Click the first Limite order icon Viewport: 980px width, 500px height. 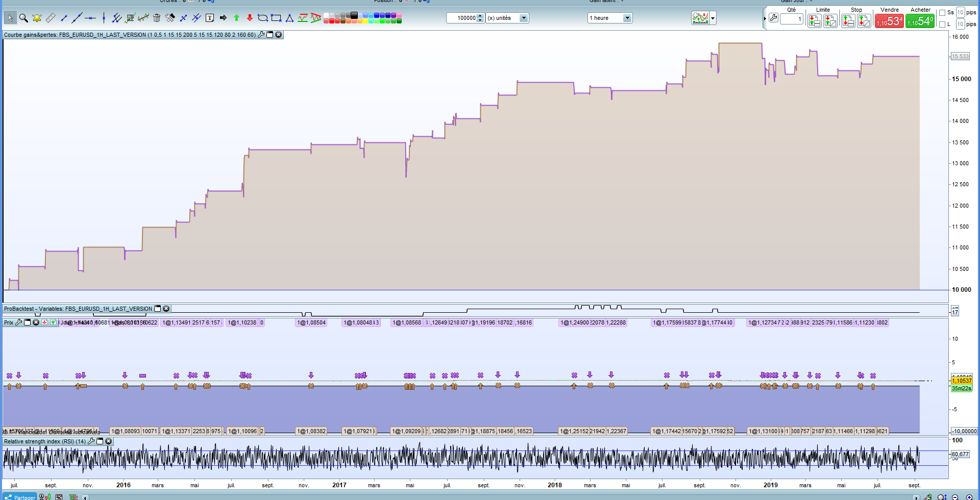(815, 21)
